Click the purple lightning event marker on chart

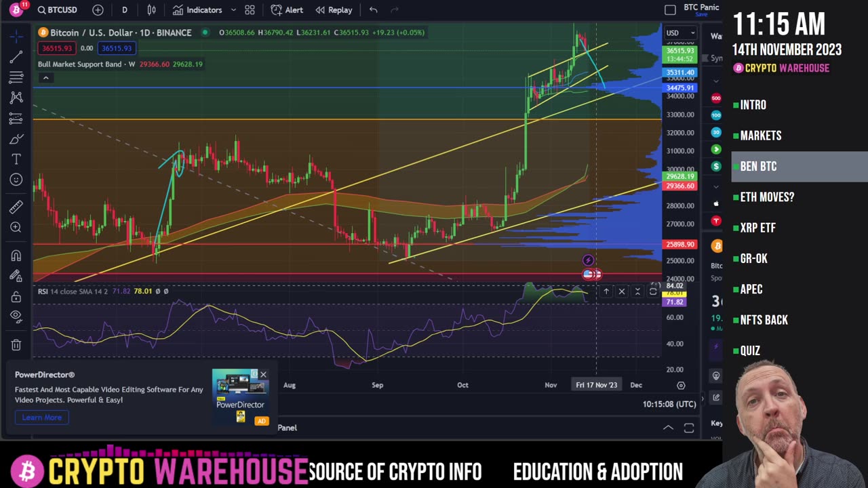pyautogui.click(x=589, y=260)
